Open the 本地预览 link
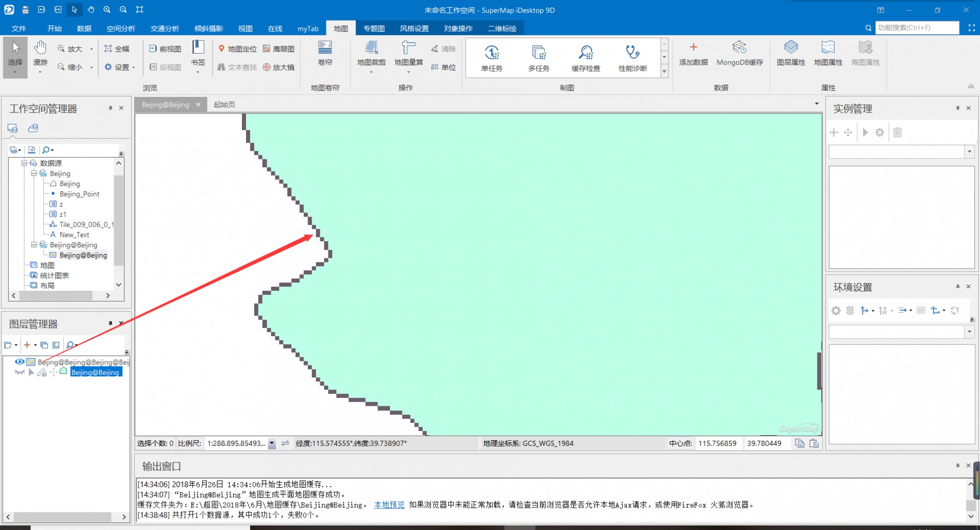 coord(389,505)
